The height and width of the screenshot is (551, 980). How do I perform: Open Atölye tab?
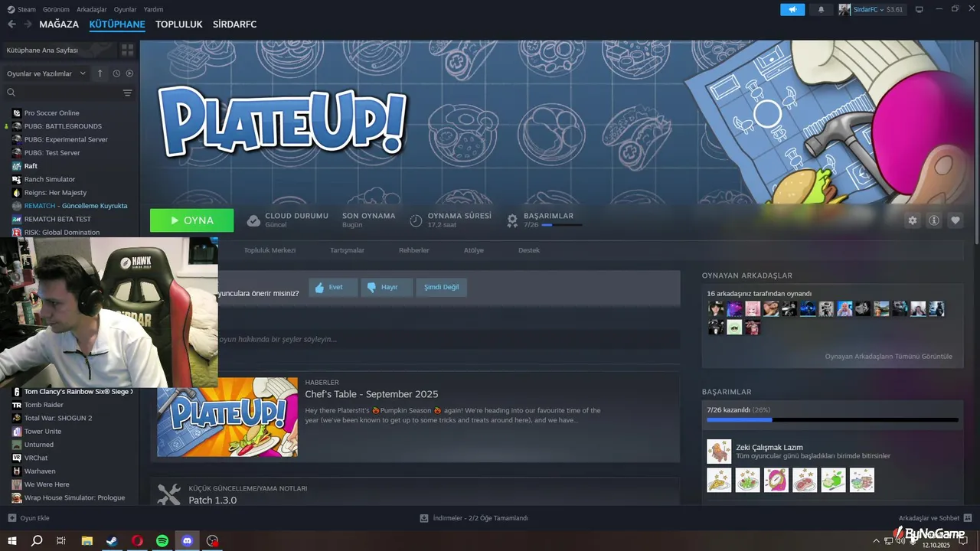(x=473, y=250)
